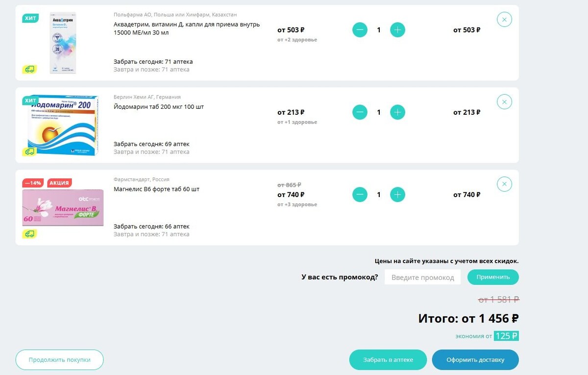Click the Оформить доставку button

click(475, 359)
